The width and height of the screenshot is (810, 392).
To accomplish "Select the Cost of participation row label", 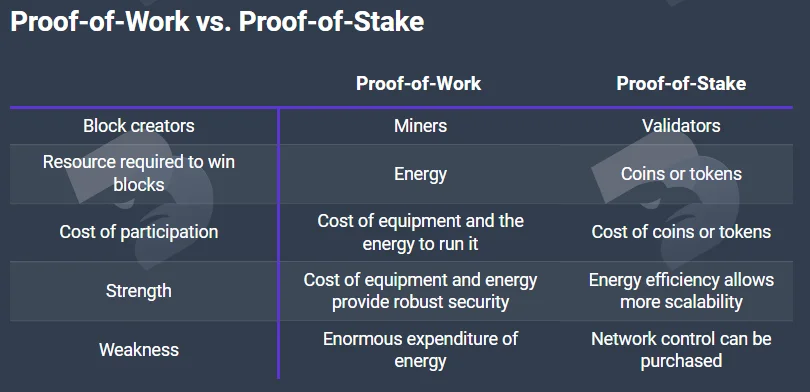I will (x=139, y=232).
